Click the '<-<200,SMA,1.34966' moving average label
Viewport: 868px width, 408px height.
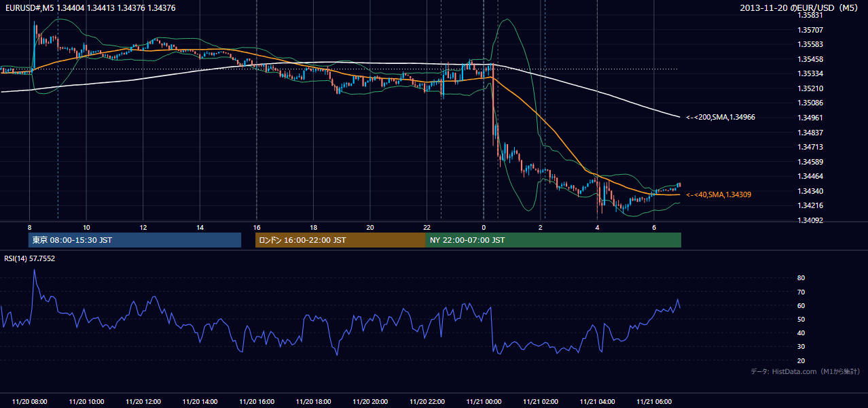tap(720, 117)
